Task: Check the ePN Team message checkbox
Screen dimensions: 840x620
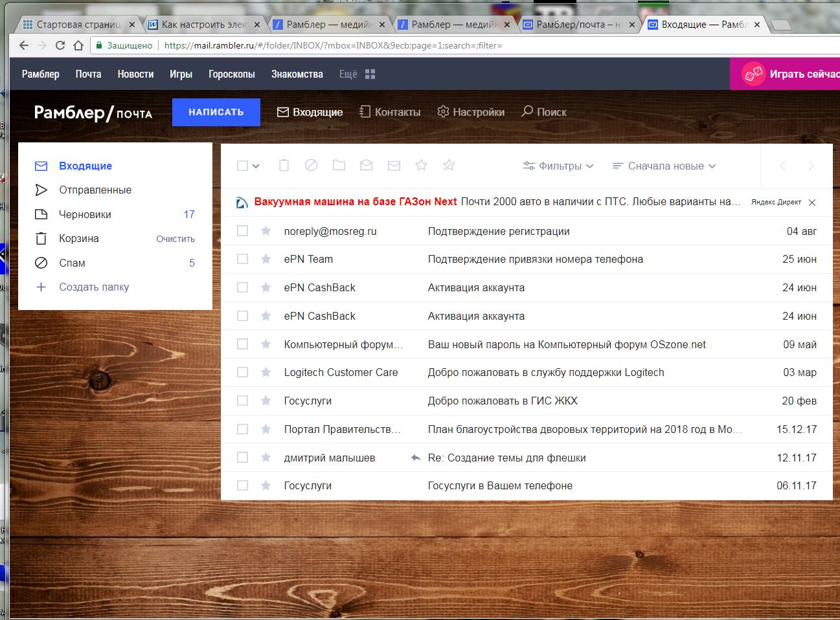Action: click(x=242, y=259)
